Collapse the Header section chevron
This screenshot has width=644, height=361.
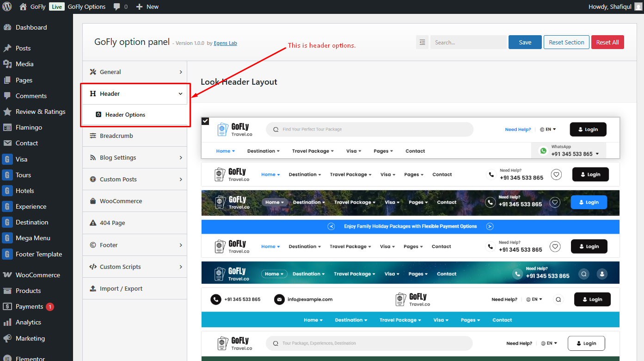click(181, 94)
